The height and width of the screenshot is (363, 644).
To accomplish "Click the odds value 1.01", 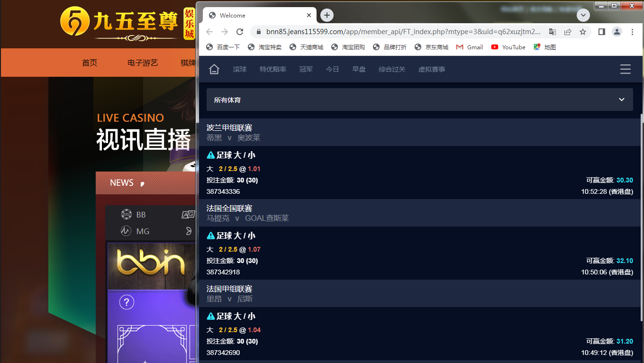I will (254, 169).
